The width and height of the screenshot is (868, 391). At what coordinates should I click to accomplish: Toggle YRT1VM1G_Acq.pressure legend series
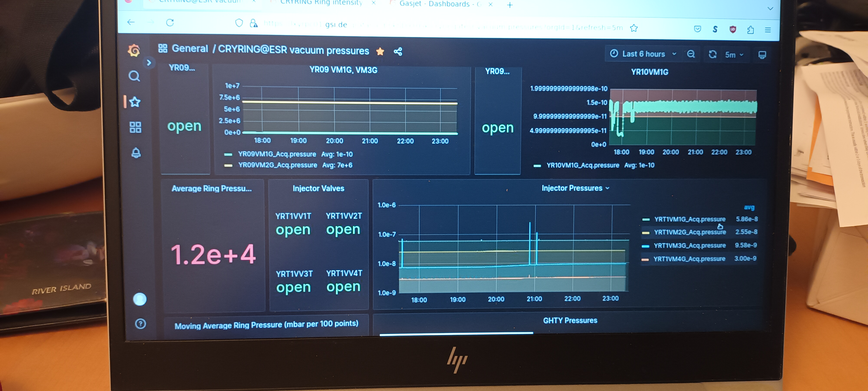690,219
